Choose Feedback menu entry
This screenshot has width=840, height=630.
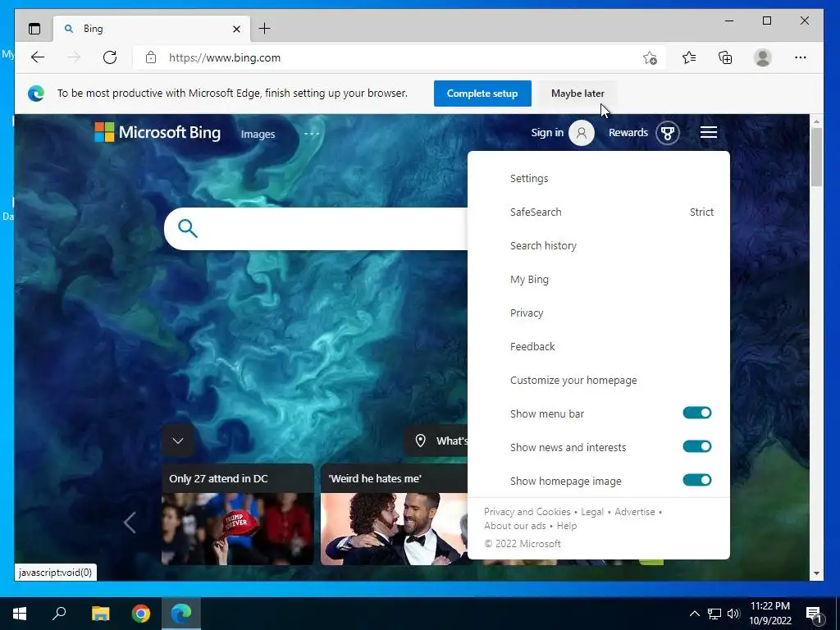point(532,347)
